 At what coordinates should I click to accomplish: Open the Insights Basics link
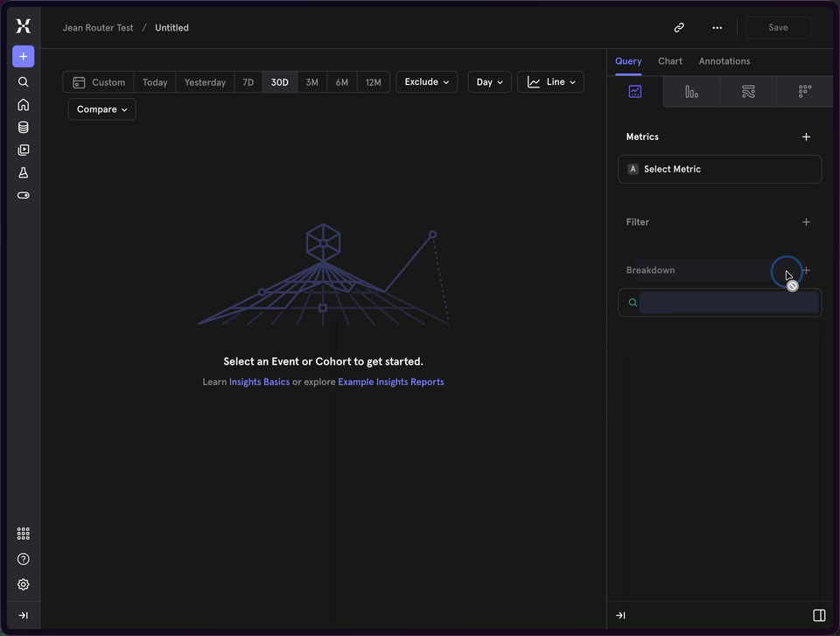point(259,382)
